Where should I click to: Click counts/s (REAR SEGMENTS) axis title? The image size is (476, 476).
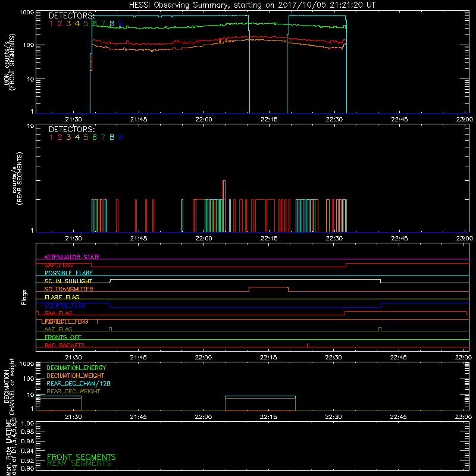[17, 178]
